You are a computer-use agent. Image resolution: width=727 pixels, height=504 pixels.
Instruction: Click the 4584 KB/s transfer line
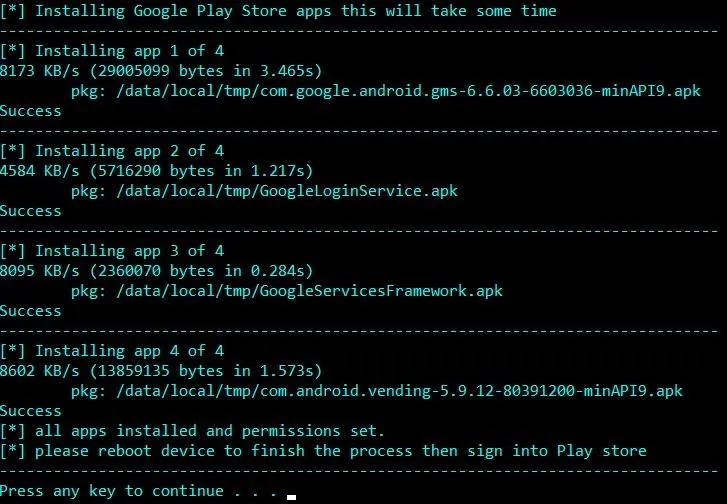(x=156, y=171)
